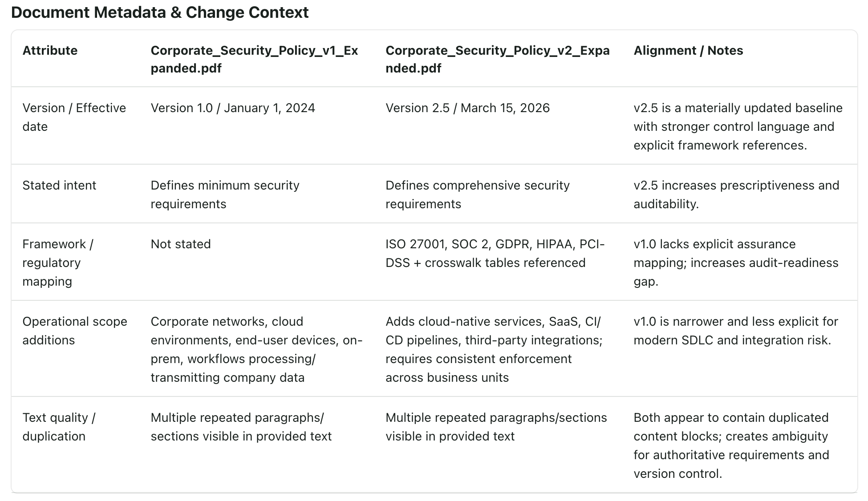Click the Corporate networks, cloud environments cell
The width and height of the screenshot is (868, 501).
point(256,349)
